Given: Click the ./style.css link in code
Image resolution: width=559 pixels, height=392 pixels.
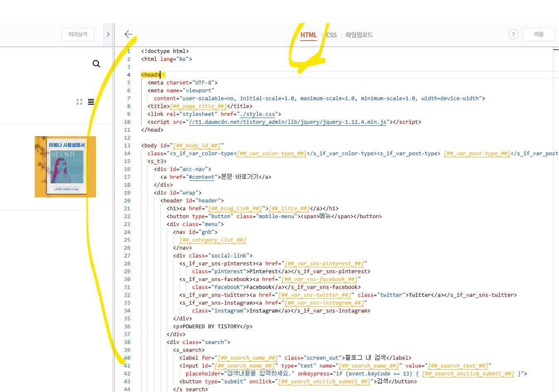Looking at the screenshot, I should coord(257,114).
